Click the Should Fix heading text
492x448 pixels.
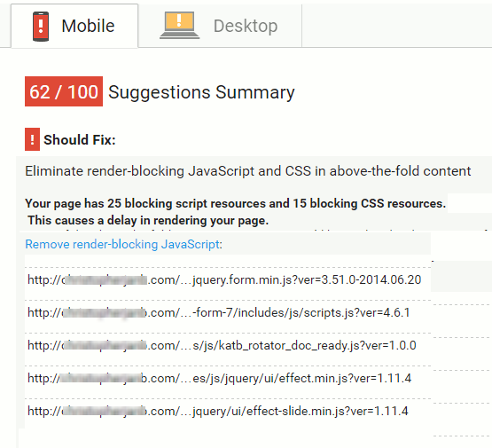(x=80, y=139)
